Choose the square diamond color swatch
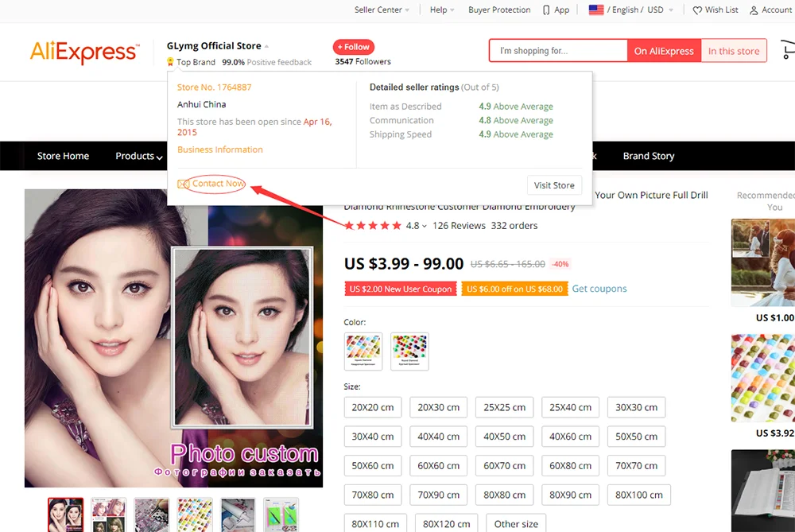Image resolution: width=795 pixels, height=532 pixels. pos(363,351)
